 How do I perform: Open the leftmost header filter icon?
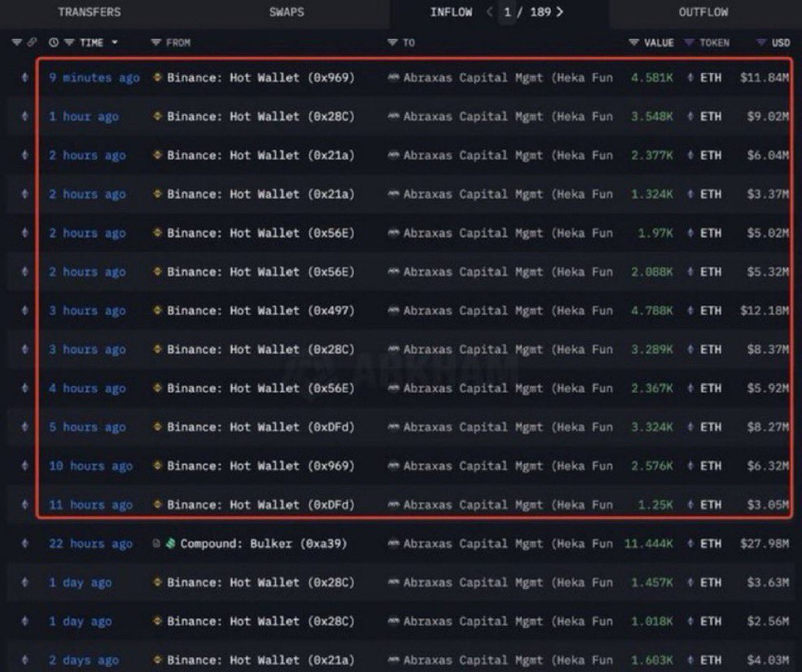(x=17, y=42)
